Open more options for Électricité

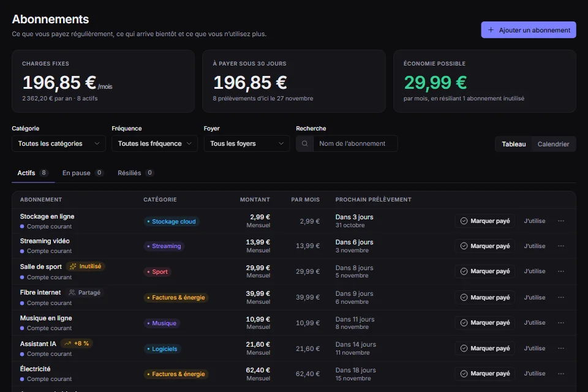[561, 374]
